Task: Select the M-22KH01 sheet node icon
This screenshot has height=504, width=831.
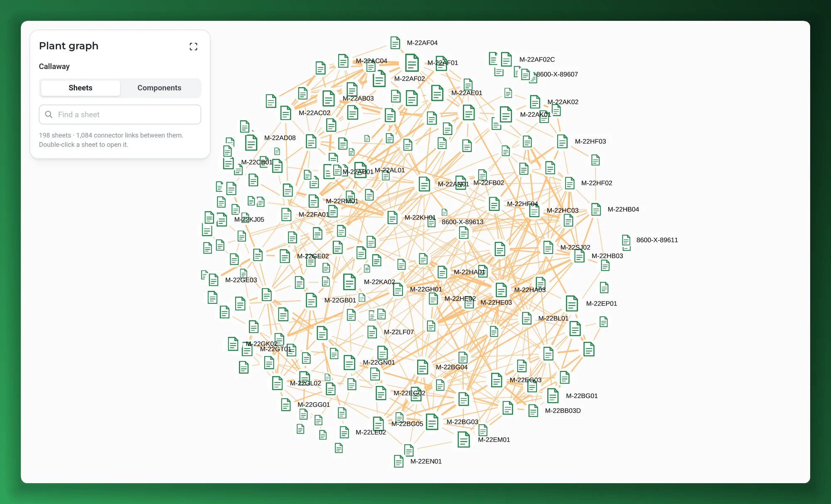Action: click(392, 218)
